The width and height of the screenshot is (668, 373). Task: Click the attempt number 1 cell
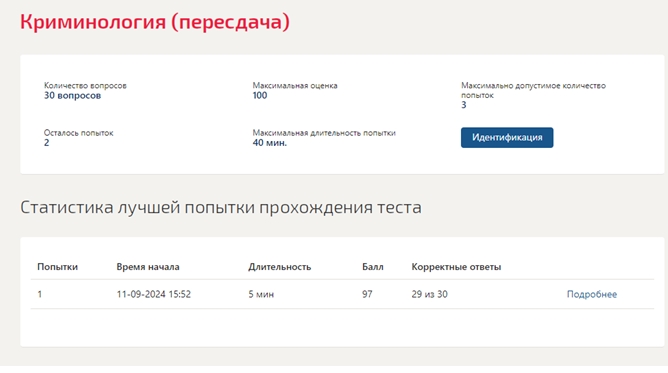coord(40,294)
